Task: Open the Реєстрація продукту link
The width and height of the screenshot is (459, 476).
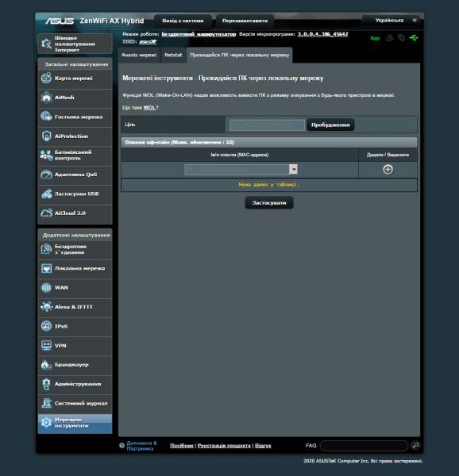Action: (224, 445)
